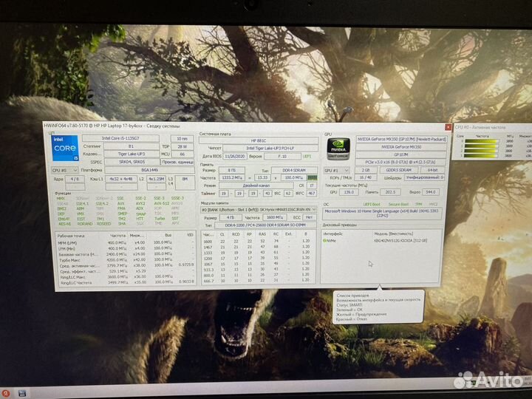Viewport: 532px width, 399px height.
Task: Click the DDR4-3200 / PC4-25600 type field
Action: click(x=265, y=225)
